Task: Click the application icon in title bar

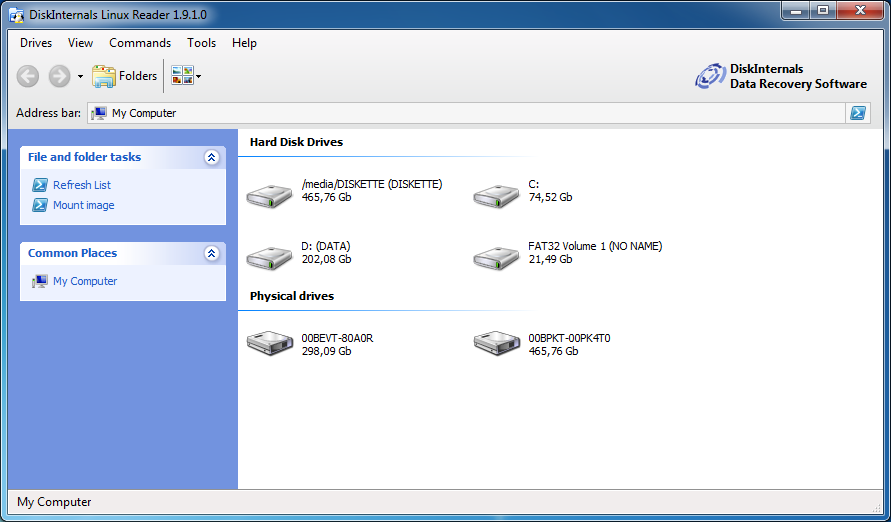Action: [x=16, y=15]
